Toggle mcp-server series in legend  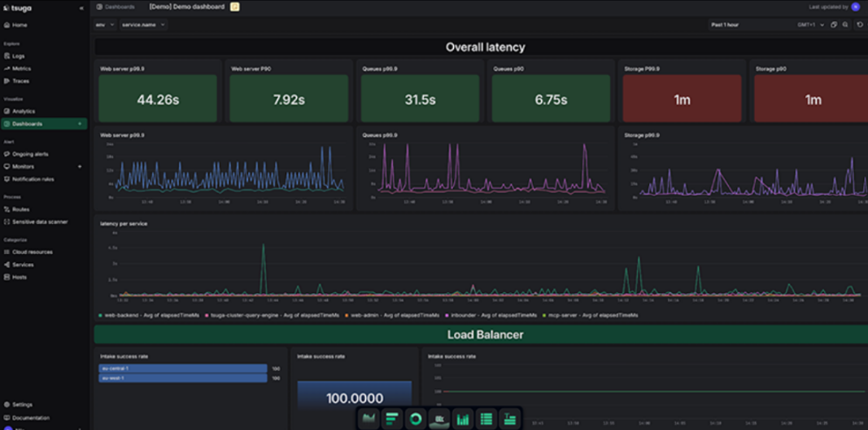[590, 314]
